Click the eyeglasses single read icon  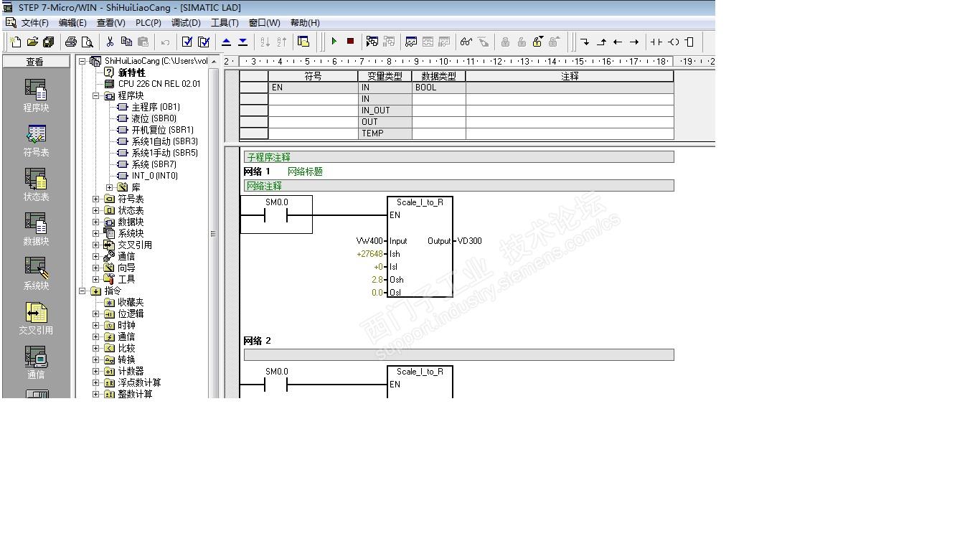[466, 42]
